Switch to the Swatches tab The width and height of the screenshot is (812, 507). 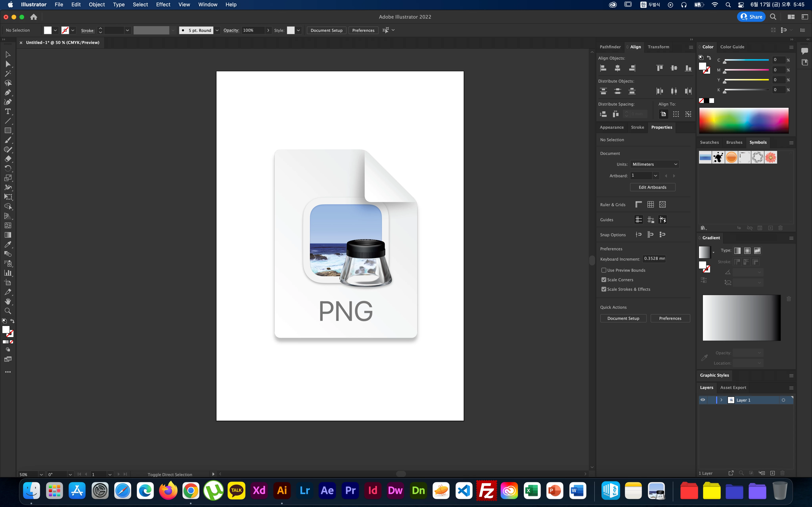tap(709, 142)
